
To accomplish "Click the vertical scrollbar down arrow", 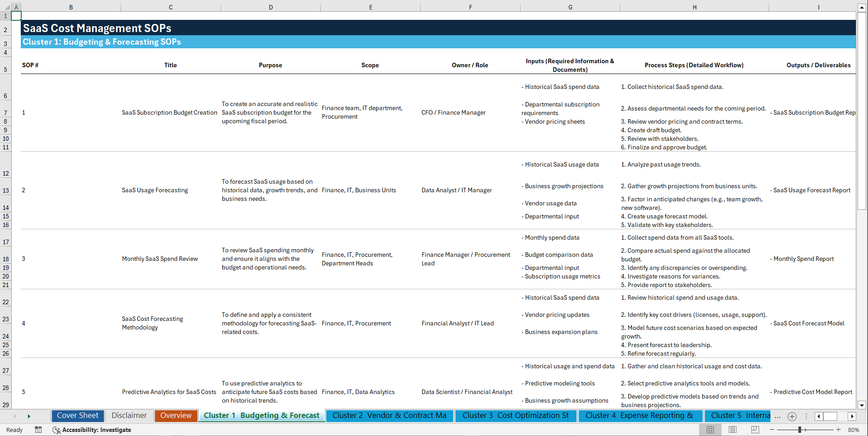I will tap(862, 405).
